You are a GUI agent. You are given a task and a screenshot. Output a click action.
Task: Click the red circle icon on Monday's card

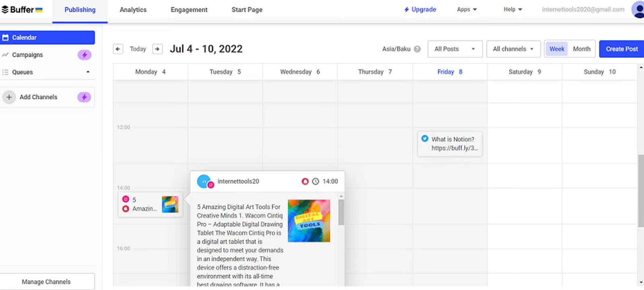[x=126, y=209]
